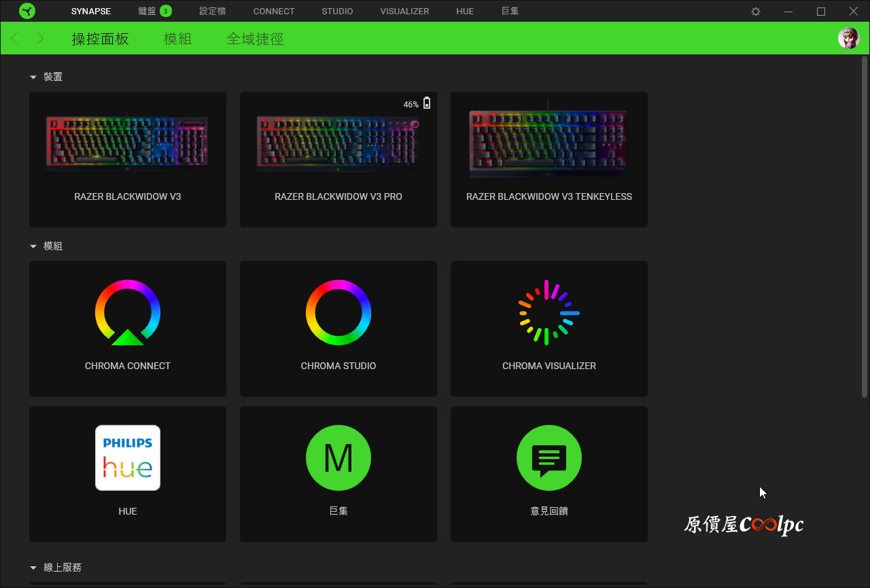Select the 模組 sub-tab
The image size is (870, 588).
click(178, 39)
